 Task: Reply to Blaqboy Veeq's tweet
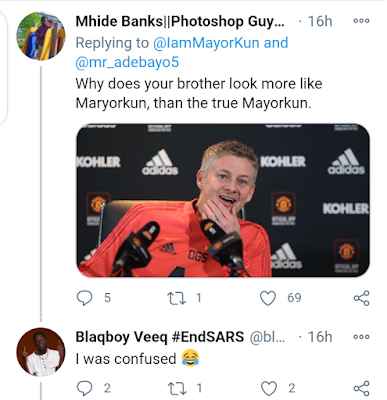pyautogui.click(x=84, y=388)
